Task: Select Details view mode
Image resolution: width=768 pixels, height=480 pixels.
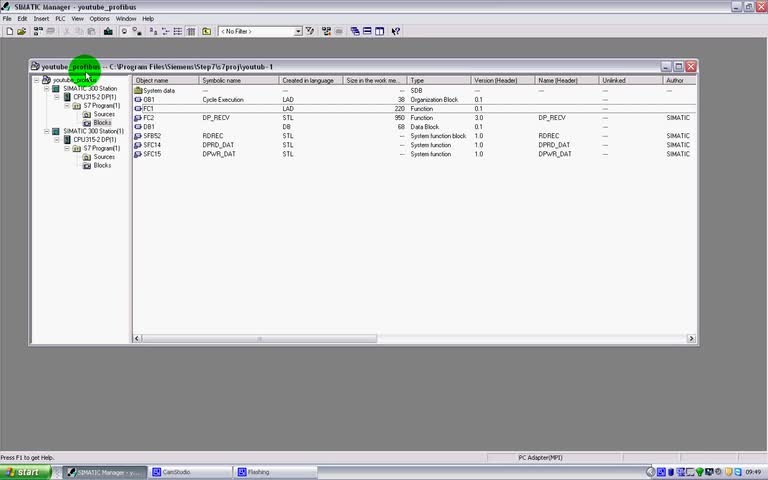Action: point(191,31)
